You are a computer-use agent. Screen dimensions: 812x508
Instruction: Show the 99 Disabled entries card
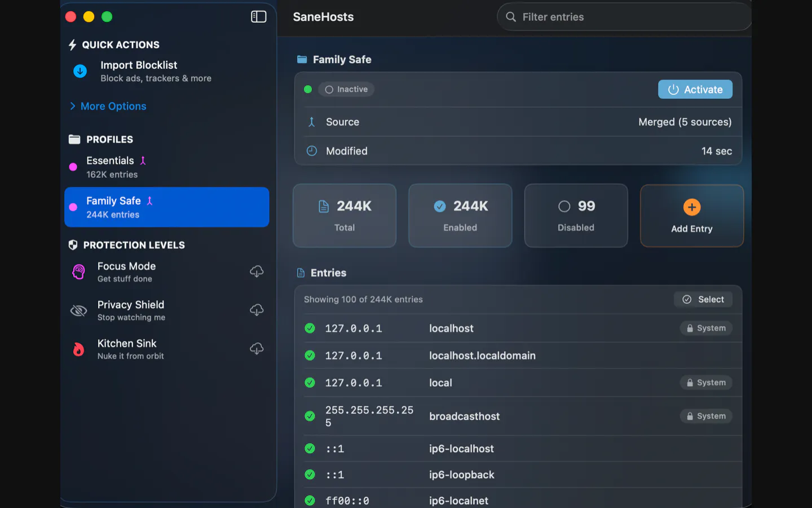pyautogui.click(x=576, y=216)
